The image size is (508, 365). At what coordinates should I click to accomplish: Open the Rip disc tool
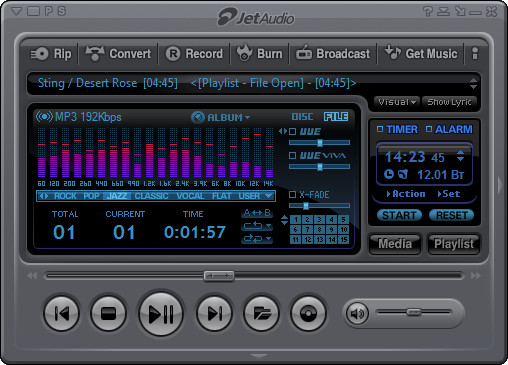tap(51, 54)
